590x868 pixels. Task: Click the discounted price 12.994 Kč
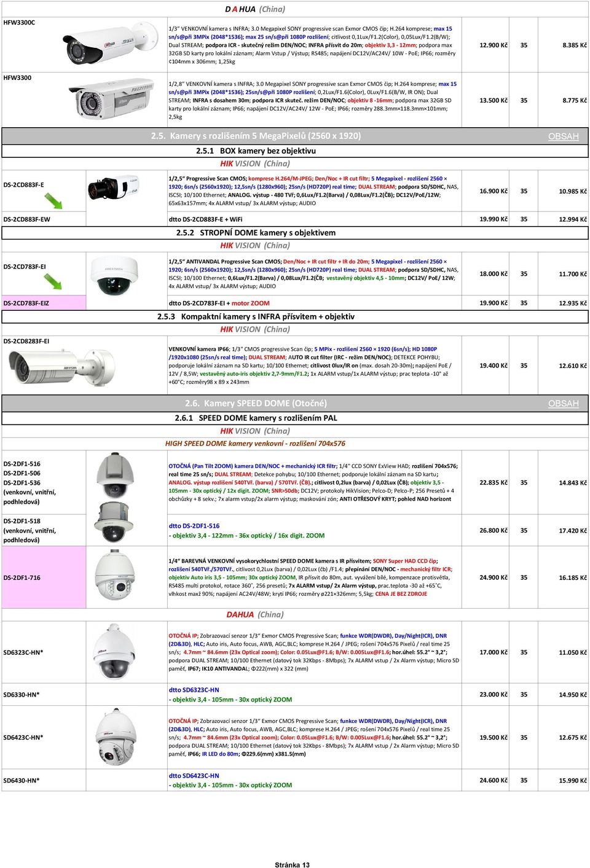[573, 219]
